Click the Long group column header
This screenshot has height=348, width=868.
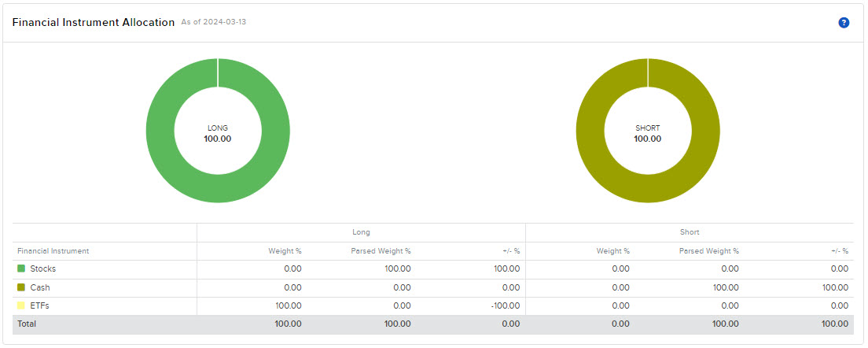(361, 232)
